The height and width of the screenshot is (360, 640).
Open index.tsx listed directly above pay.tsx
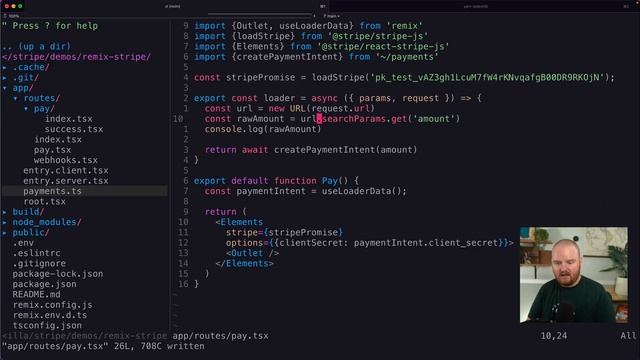(x=58, y=140)
